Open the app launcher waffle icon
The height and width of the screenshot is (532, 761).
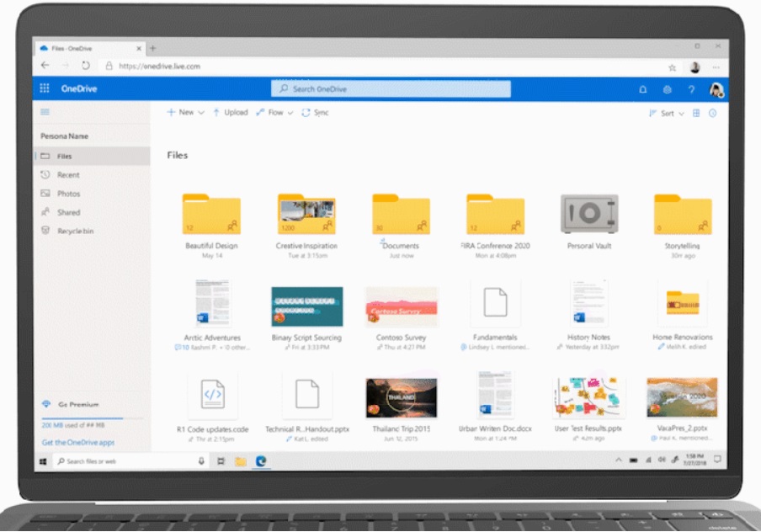pos(45,88)
